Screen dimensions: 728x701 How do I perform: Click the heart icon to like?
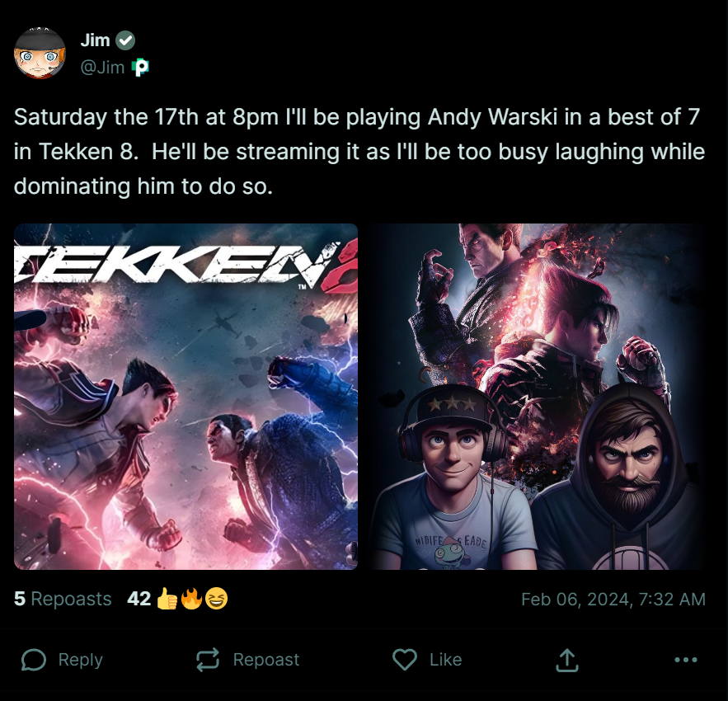coord(404,660)
